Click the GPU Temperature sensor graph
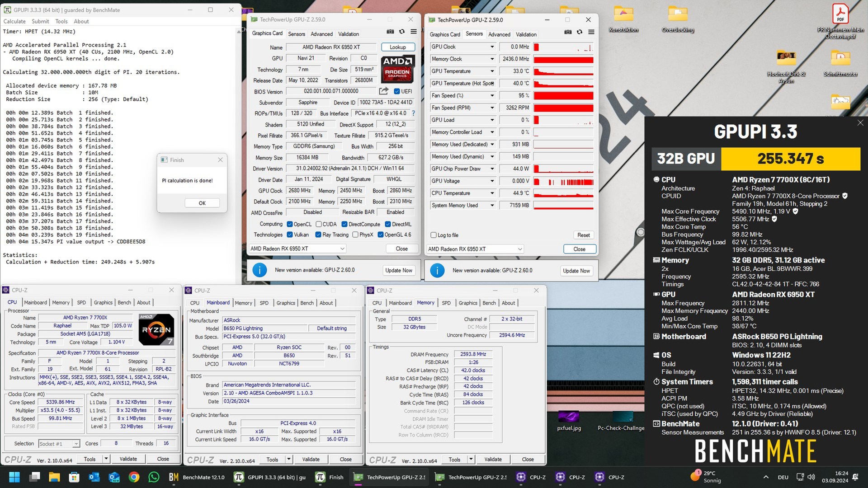This screenshot has height=488, width=868. pos(564,71)
